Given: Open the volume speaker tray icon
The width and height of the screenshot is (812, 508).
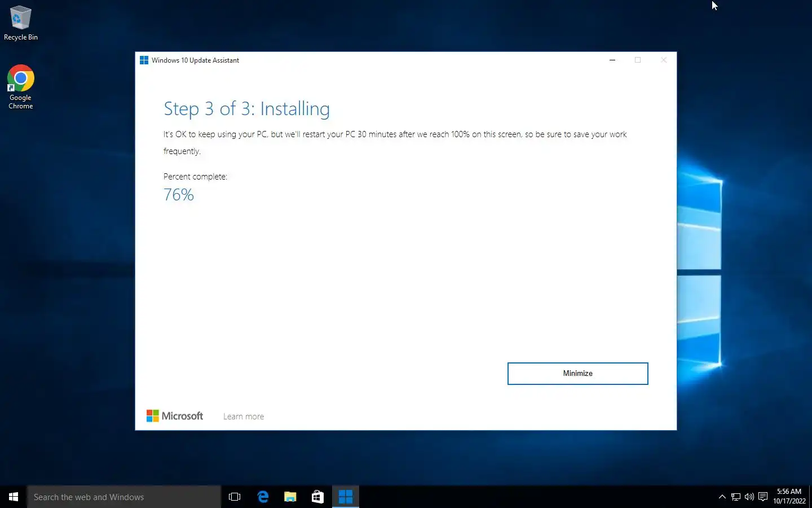Looking at the screenshot, I should coord(749,497).
